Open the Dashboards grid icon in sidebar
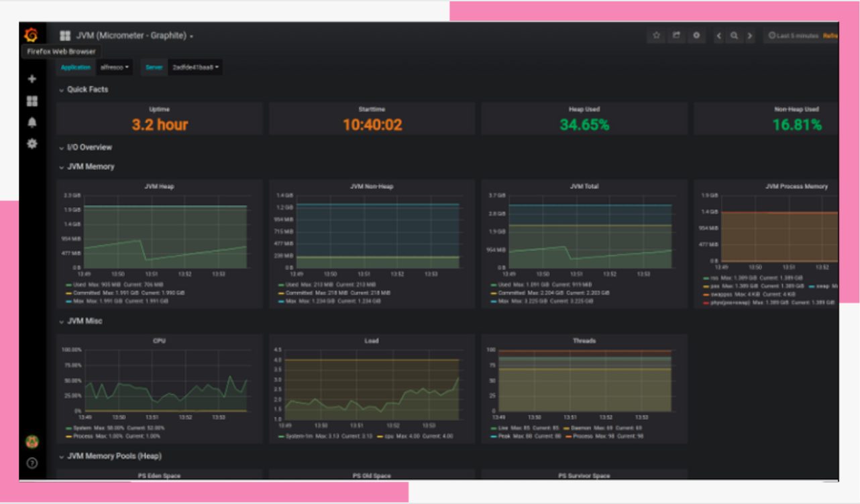860x504 pixels. tap(32, 101)
